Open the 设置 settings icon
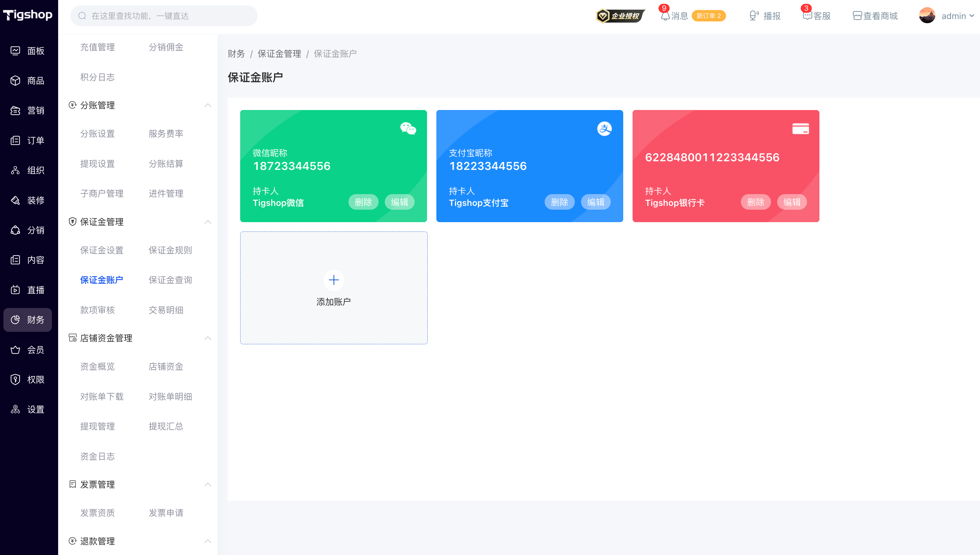980x555 pixels. [x=15, y=409]
